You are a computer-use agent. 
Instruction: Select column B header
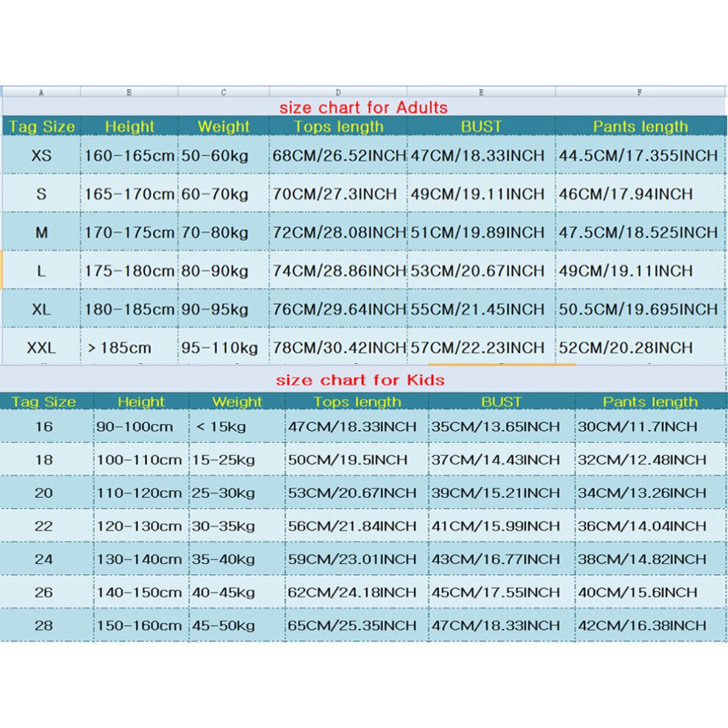[129, 92]
